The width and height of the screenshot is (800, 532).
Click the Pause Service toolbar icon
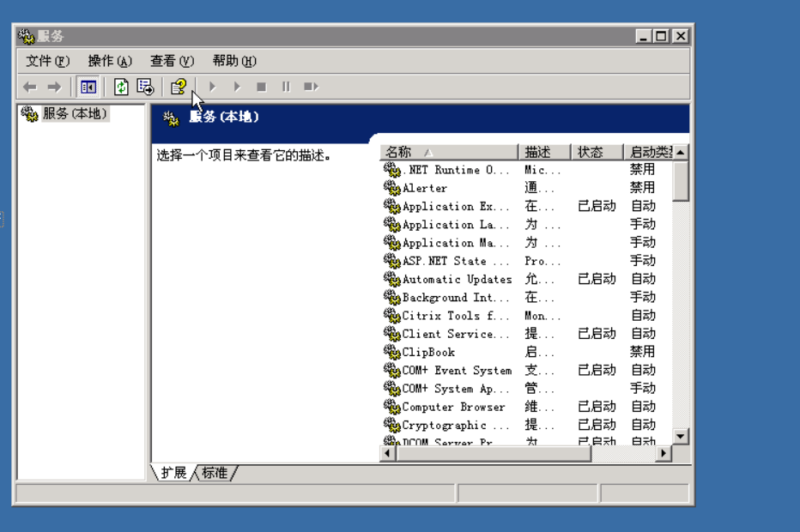coord(286,88)
